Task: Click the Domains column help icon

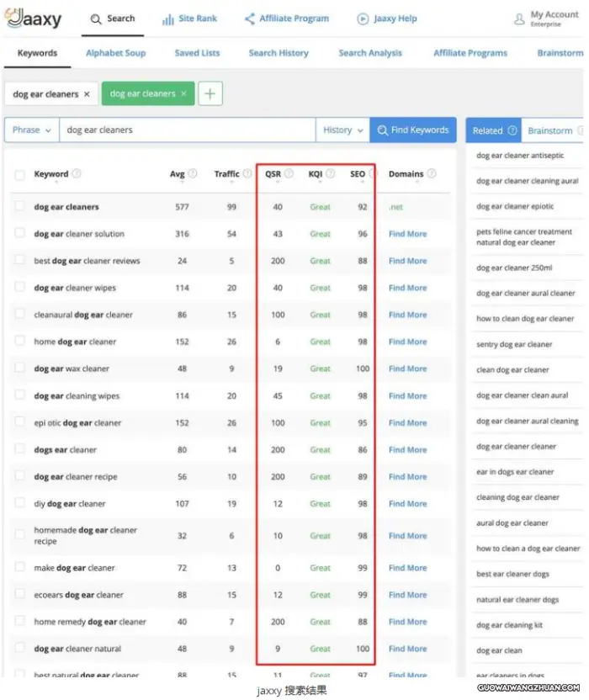Action: tap(432, 173)
